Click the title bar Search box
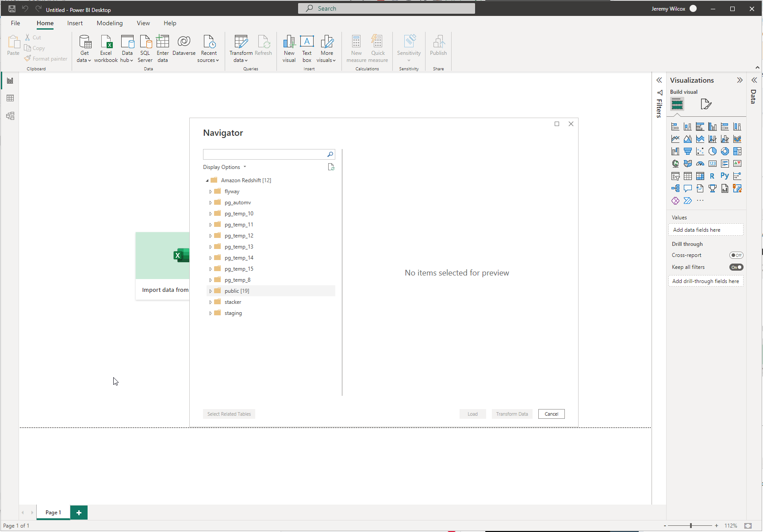The image size is (763, 532). coord(387,8)
